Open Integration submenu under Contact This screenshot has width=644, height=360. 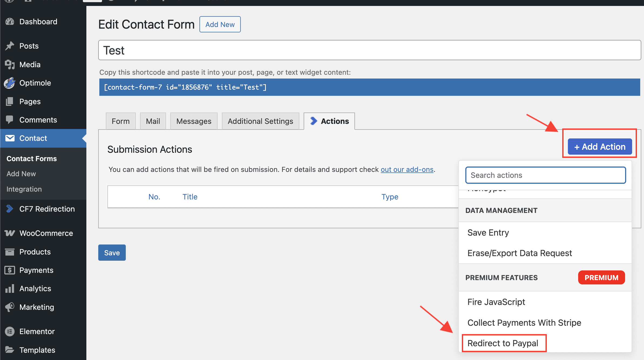point(24,189)
